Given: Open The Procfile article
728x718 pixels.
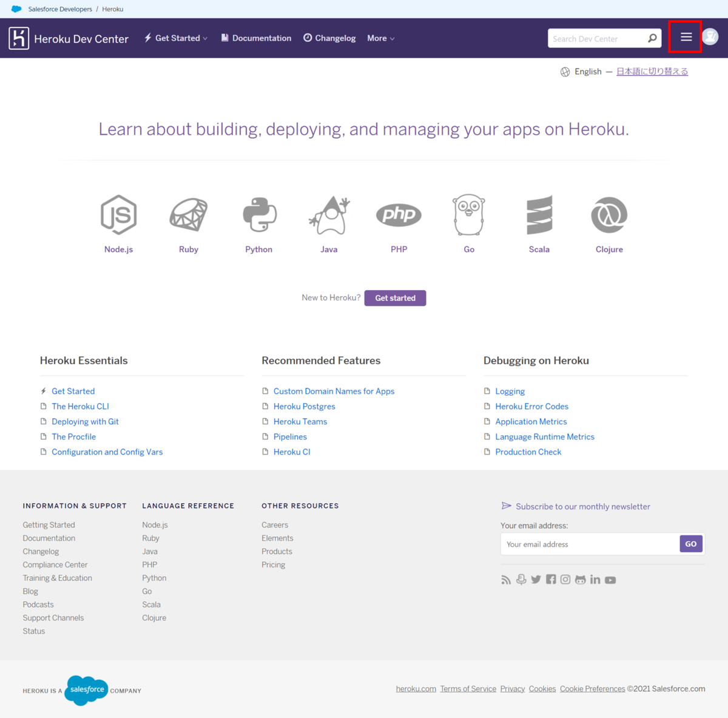Looking at the screenshot, I should coord(73,437).
